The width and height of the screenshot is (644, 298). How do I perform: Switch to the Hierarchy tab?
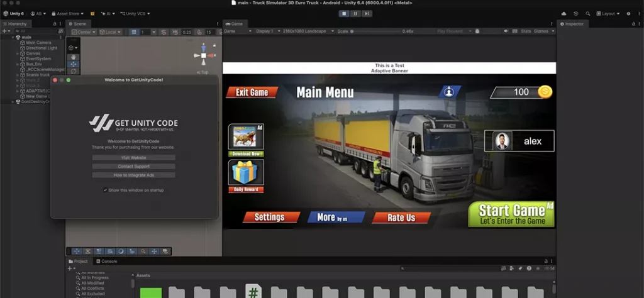[x=15, y=24]
